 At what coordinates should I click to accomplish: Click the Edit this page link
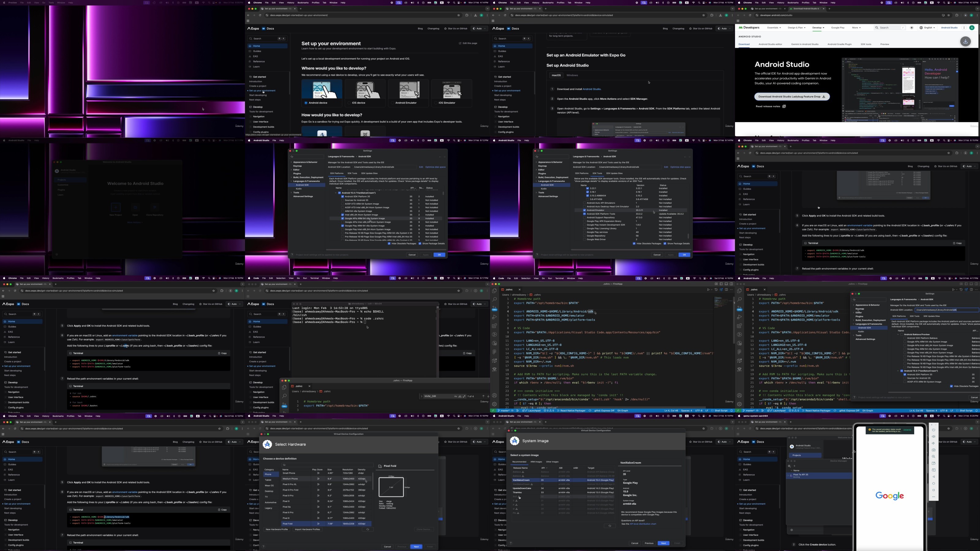[468, 43]
